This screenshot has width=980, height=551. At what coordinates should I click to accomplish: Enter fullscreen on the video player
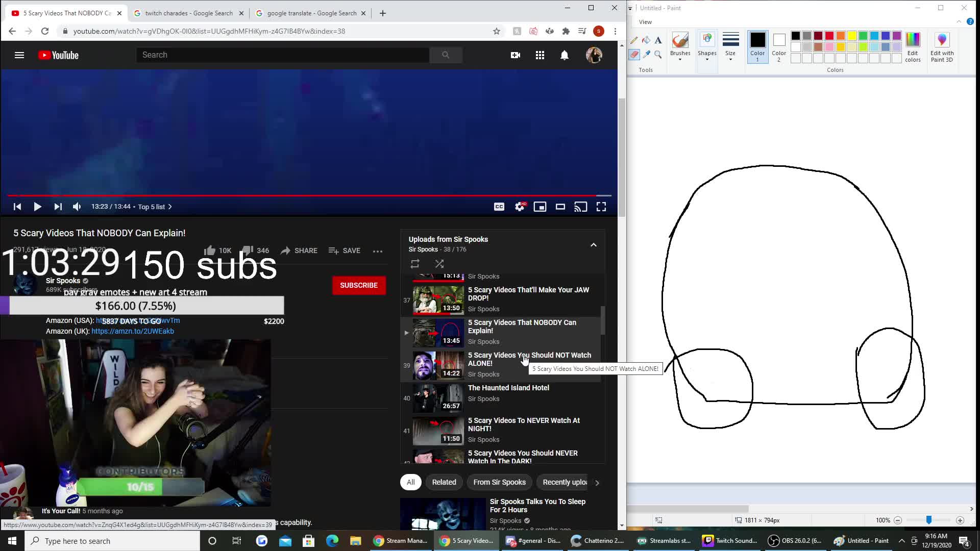tap(601, 207)
